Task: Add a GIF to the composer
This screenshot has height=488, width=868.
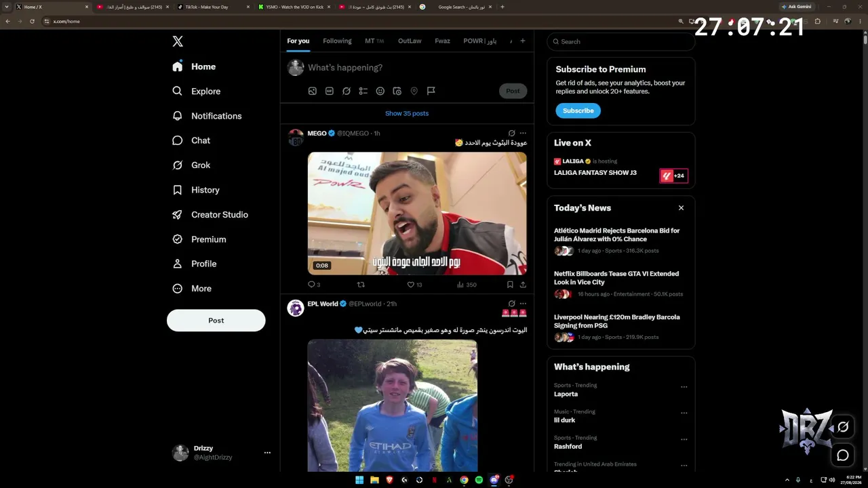Action: 330,91
